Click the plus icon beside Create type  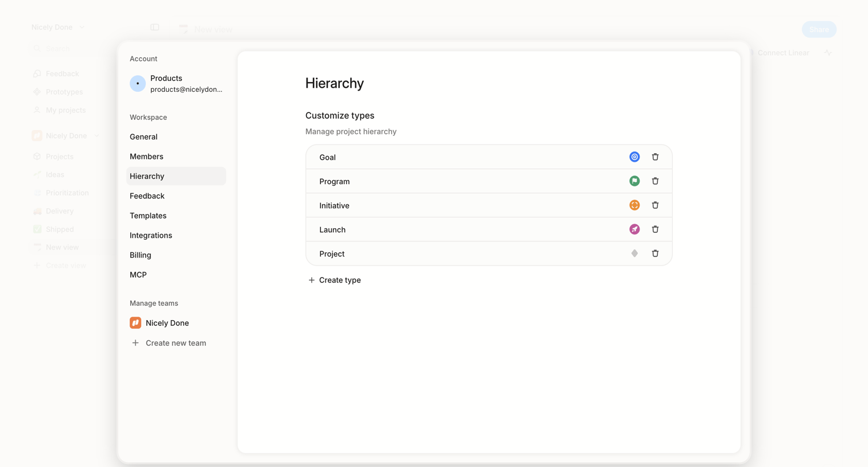coord(312,280)
